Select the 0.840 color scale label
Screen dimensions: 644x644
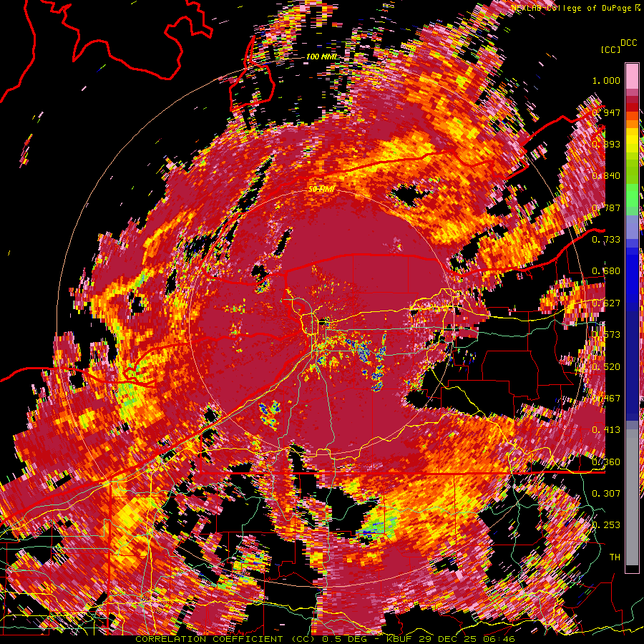[x=606, y=176]
